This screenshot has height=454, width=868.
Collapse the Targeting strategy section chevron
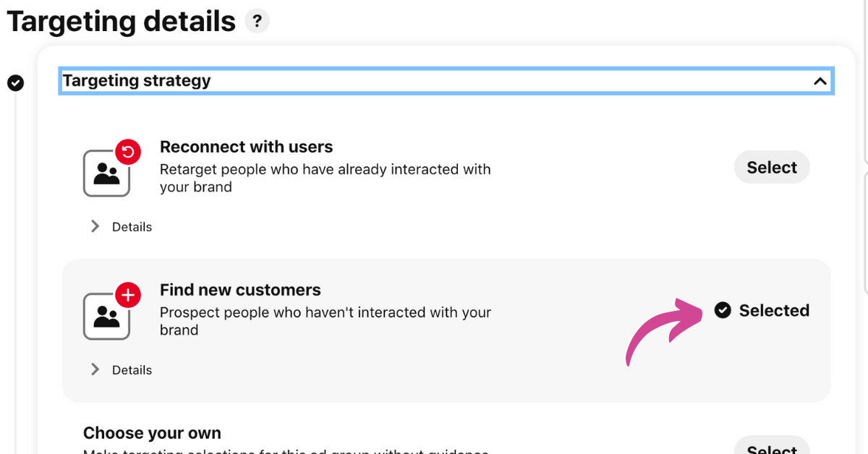pos(820,81)
